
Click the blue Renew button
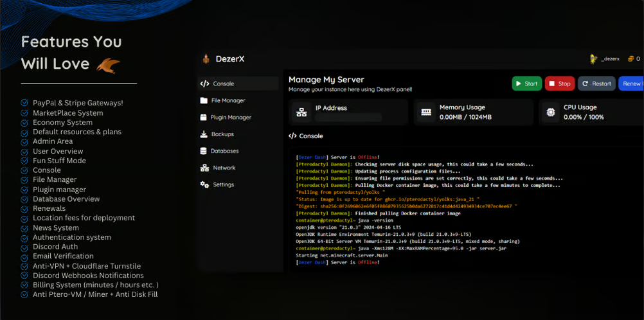[x=631, y=84]
